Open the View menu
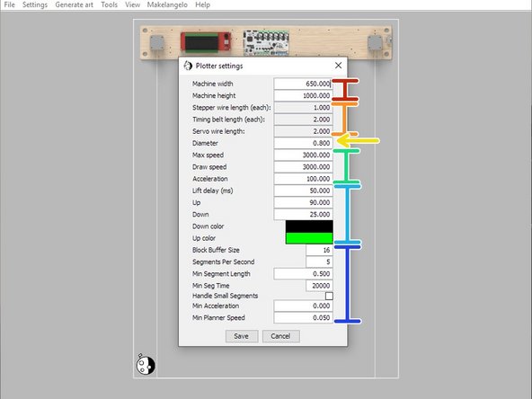 coord(132,4)
